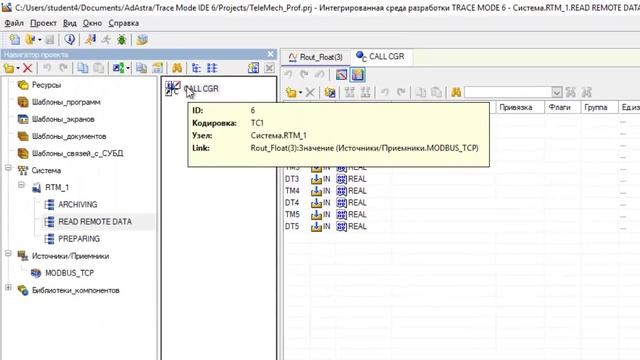Click the yellow table icon in navigator toolbar
This screenshot has width=640, height=360.
[157, 68]
